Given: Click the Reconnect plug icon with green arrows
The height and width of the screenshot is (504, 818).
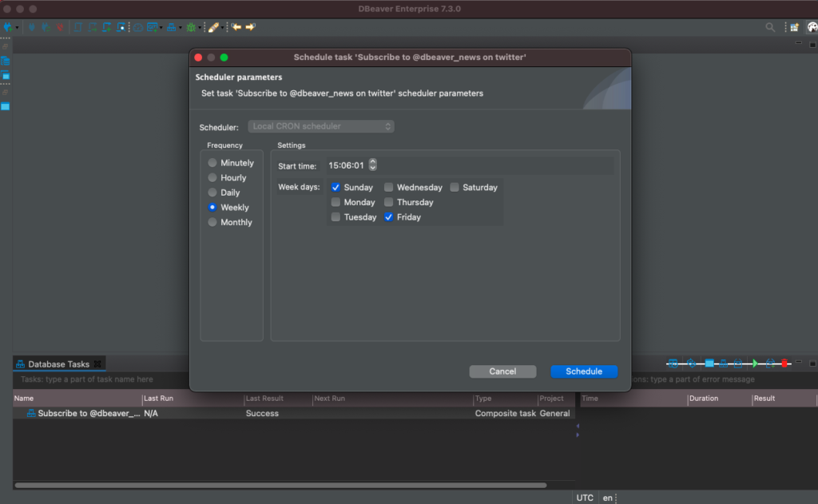Looking at the screenshot, I should click(46, 27).
